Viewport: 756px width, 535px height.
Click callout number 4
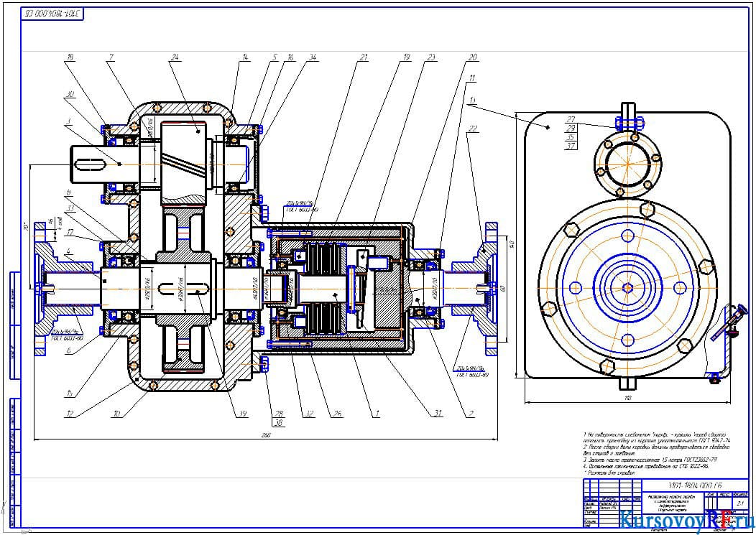pos(68,251)
